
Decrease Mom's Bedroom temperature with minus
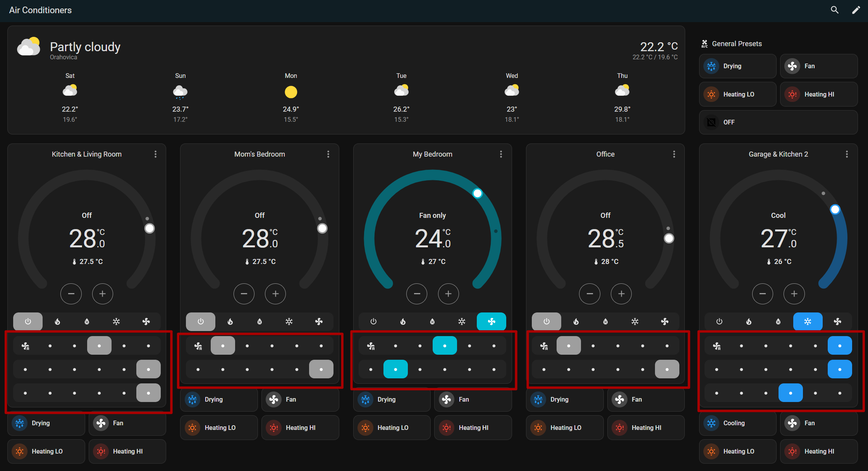[x=244, y=294]
